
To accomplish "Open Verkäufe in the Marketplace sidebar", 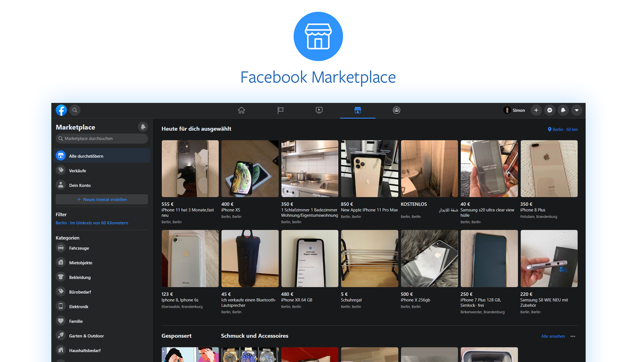I will [77, 171].
